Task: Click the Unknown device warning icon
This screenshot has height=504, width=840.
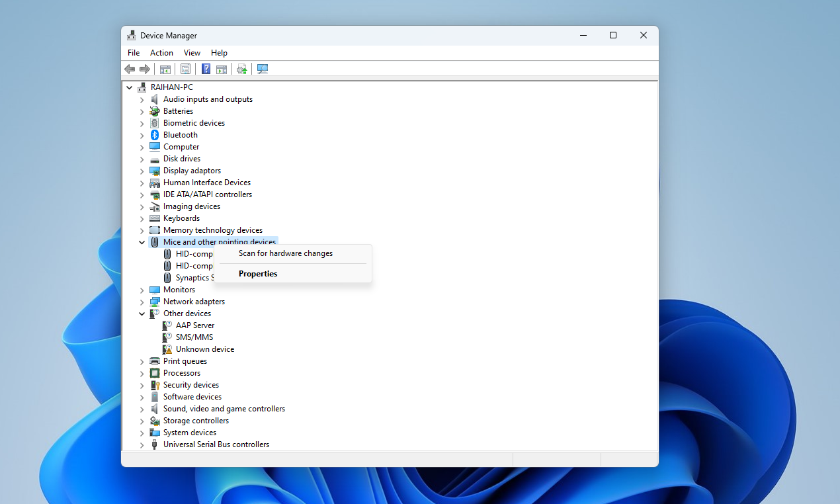Action: 167,349
